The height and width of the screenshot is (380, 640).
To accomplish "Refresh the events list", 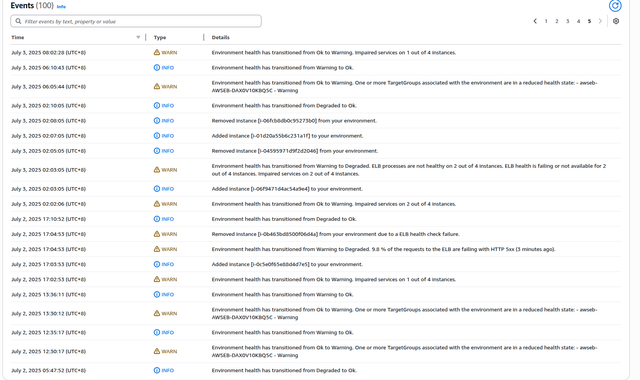I will point(615,6).
